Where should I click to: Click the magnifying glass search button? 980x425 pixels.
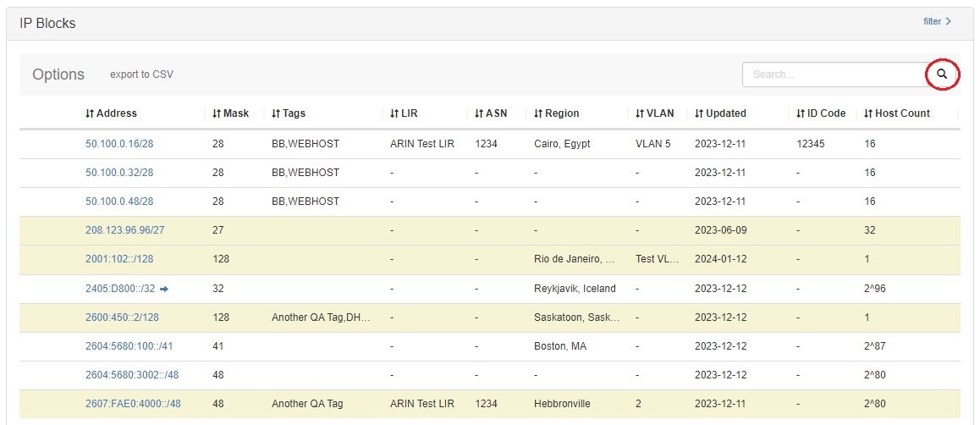tap(942, 75)
